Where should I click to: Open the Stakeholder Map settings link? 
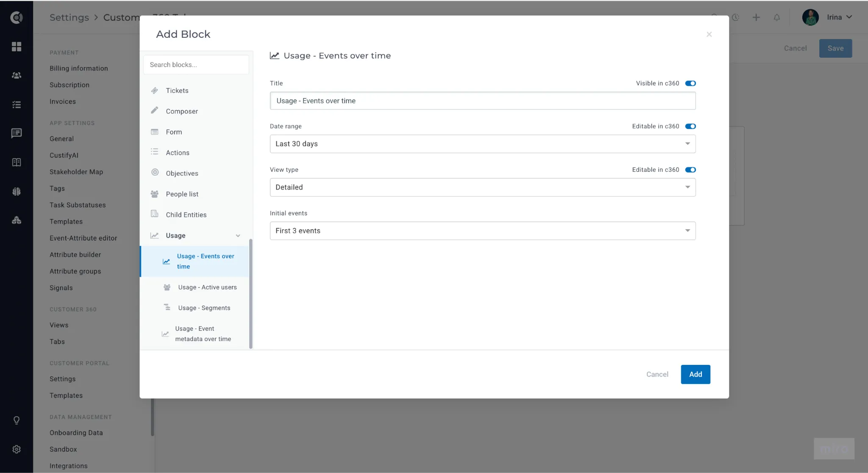pyautogui.click(x=76, y=172)
